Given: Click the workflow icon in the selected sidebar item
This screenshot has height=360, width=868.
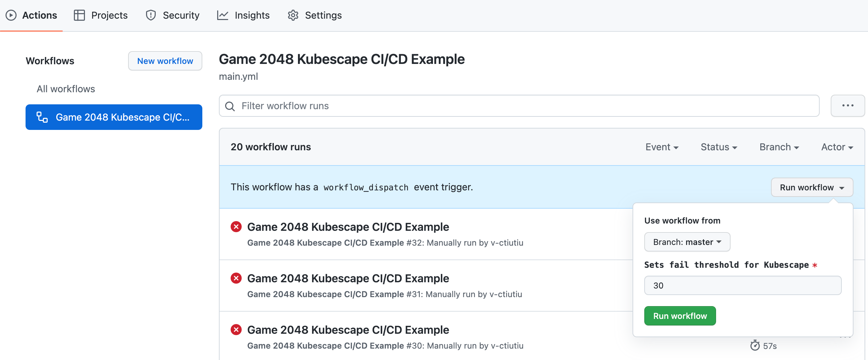Looking at the screenshot, I should [x=42, y=117].
